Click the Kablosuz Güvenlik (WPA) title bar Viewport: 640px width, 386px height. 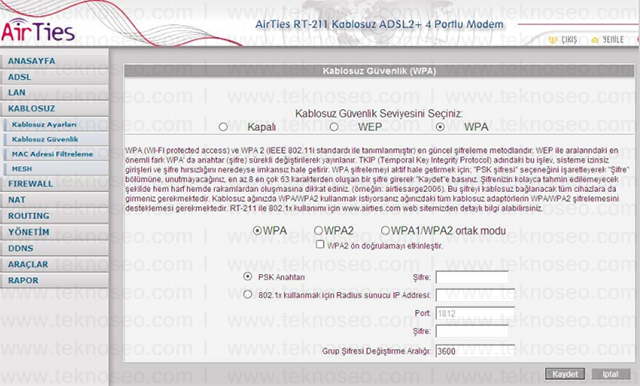(x=379, y=71)
